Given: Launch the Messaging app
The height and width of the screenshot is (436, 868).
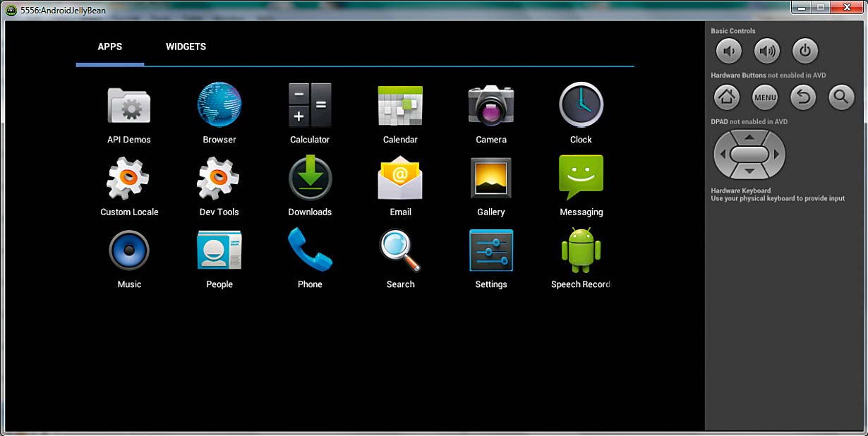Looking at the screenshot, I should pyautogui.click(x=581, y=187).
